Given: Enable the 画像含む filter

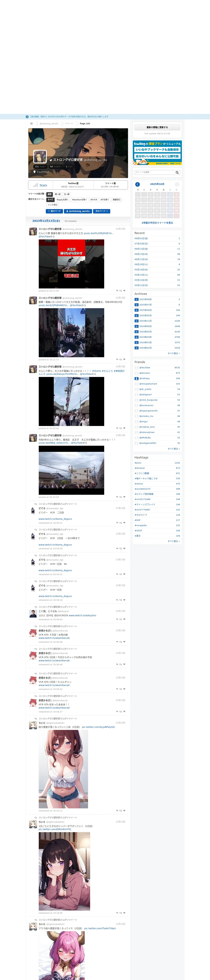Looking at the screenshot, I should [117, 200].
